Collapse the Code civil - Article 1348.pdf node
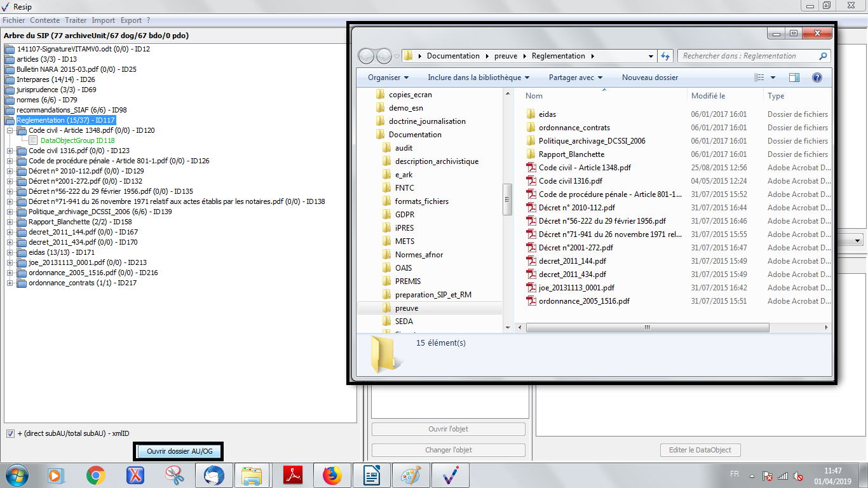The height and width of the screenshot is (488, 868). click(x=10, y=130)
